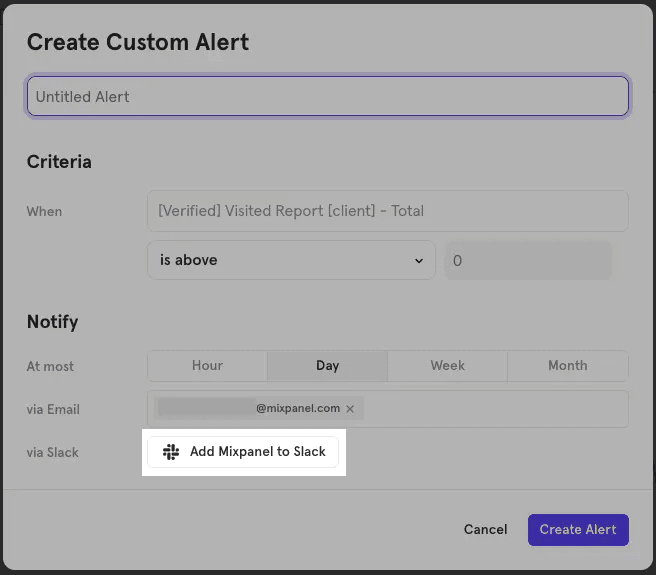This screenshot has height=575, width=656.
Task: Click the chevron arrow in the condition dropdown
Action: tap(419, 261)
